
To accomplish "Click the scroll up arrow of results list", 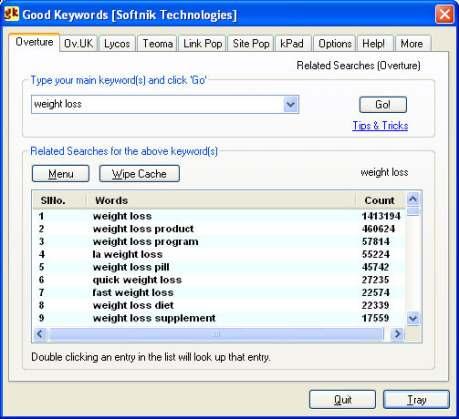I will 413,199.
